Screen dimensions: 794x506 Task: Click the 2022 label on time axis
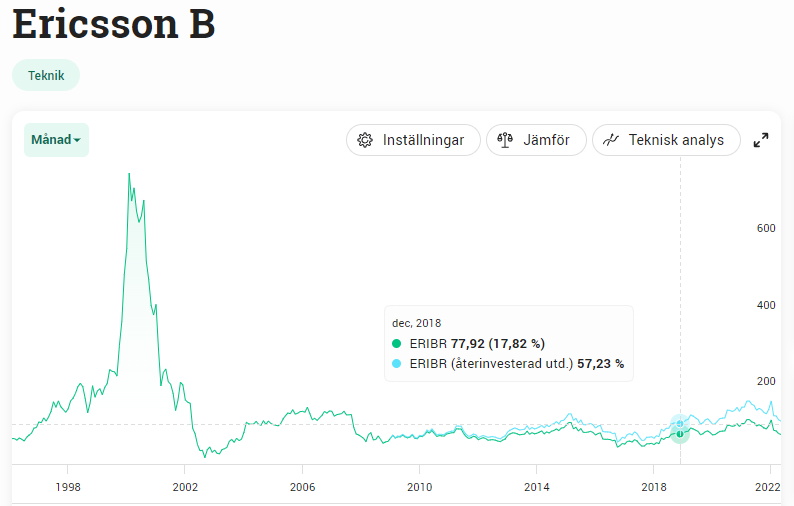(768, 486)
